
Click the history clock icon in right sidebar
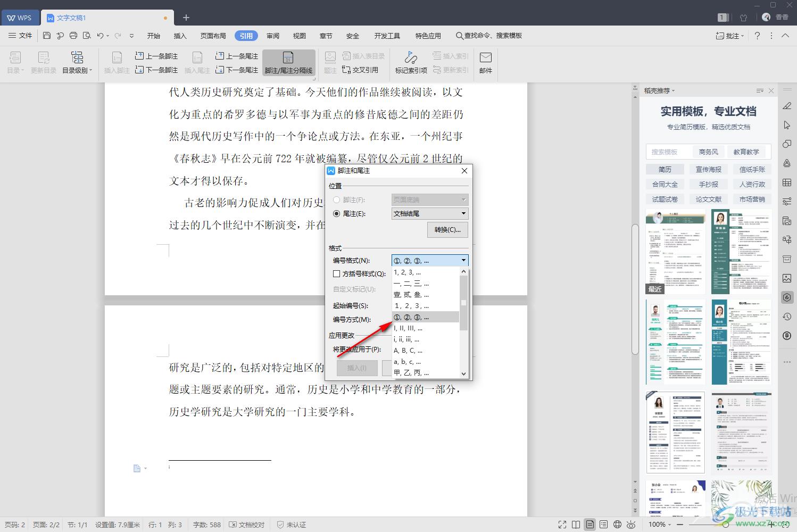[787, 317]
